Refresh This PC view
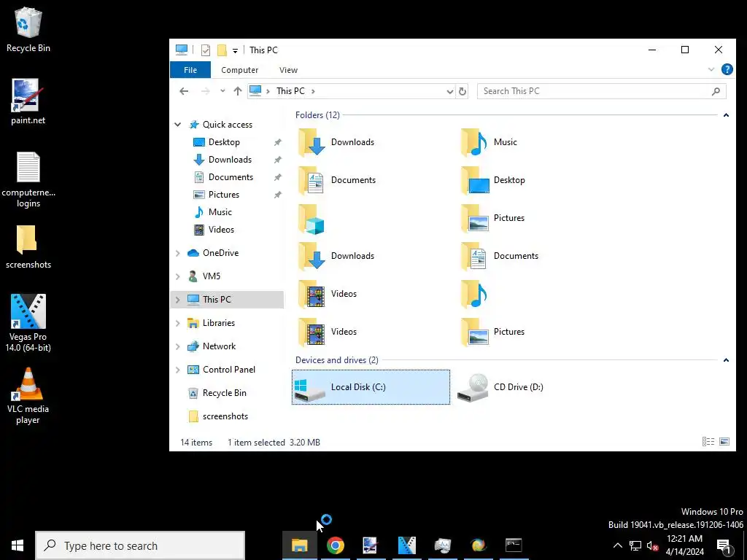 tap(462, 91)
